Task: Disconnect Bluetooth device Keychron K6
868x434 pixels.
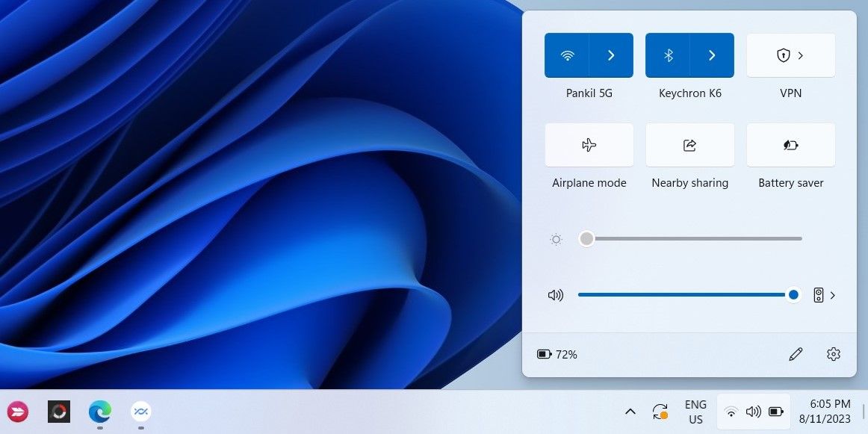Action: pos(668,55)
